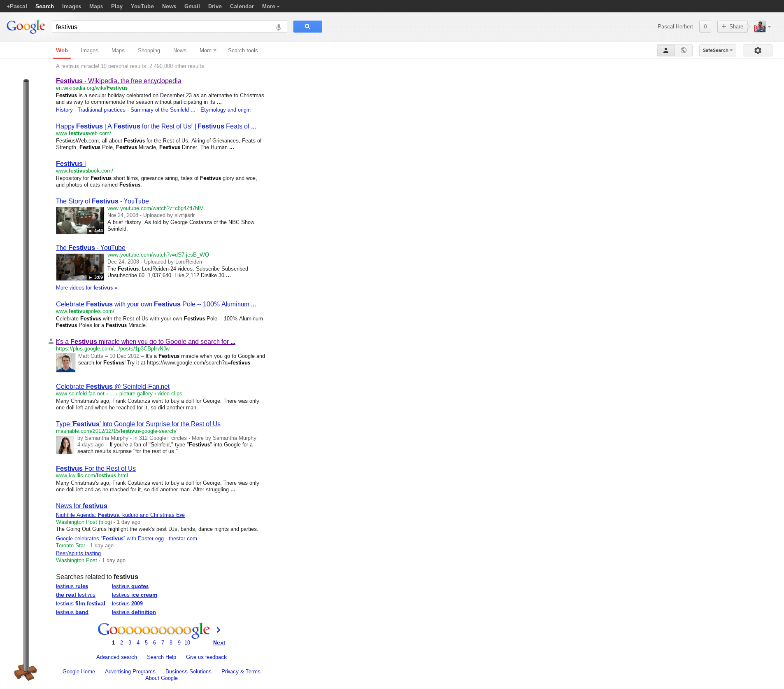Open the SafeSearch dropdown
The width and height of the screenshot is (784, 689).
[717, 50]
